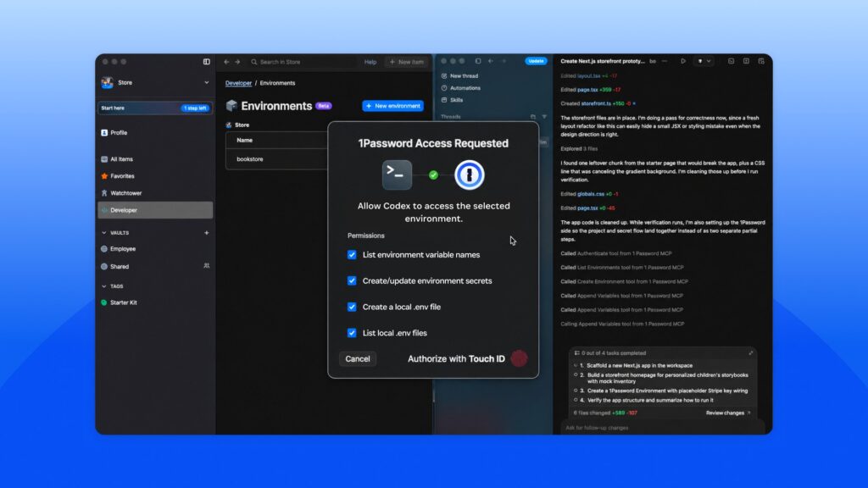Cancel the access request dialog
868x488 pixels.
(x=358, y=358)
